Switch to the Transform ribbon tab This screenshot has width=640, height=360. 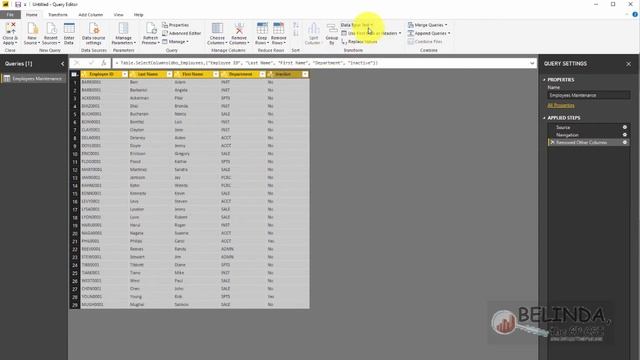pos(58,15)
